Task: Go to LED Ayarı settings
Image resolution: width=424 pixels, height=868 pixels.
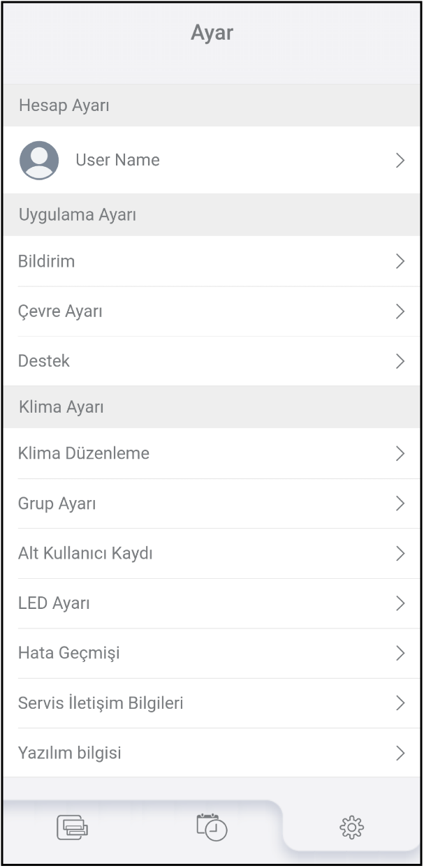Action: tap(54, 603)
